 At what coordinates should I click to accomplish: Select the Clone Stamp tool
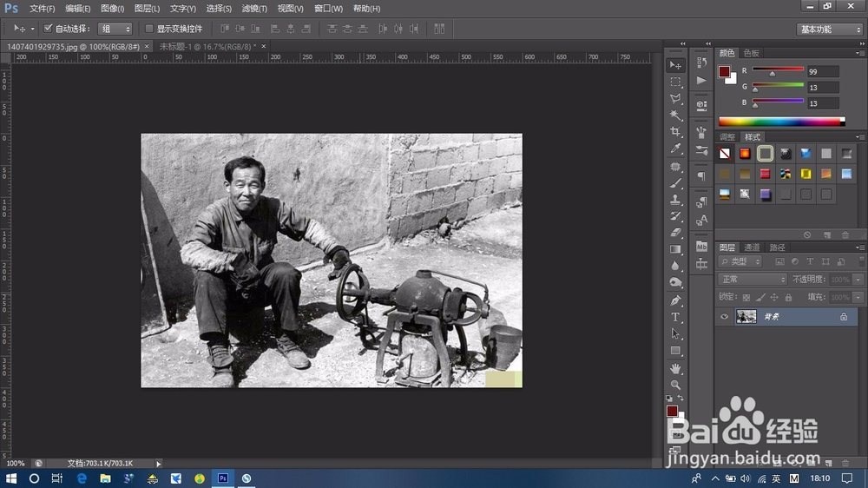pyautogui.click(x=675, y=200)
